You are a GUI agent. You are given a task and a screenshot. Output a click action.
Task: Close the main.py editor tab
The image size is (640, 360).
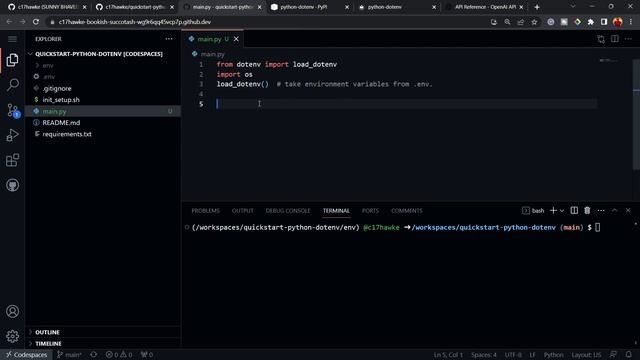tap(236, 39)
